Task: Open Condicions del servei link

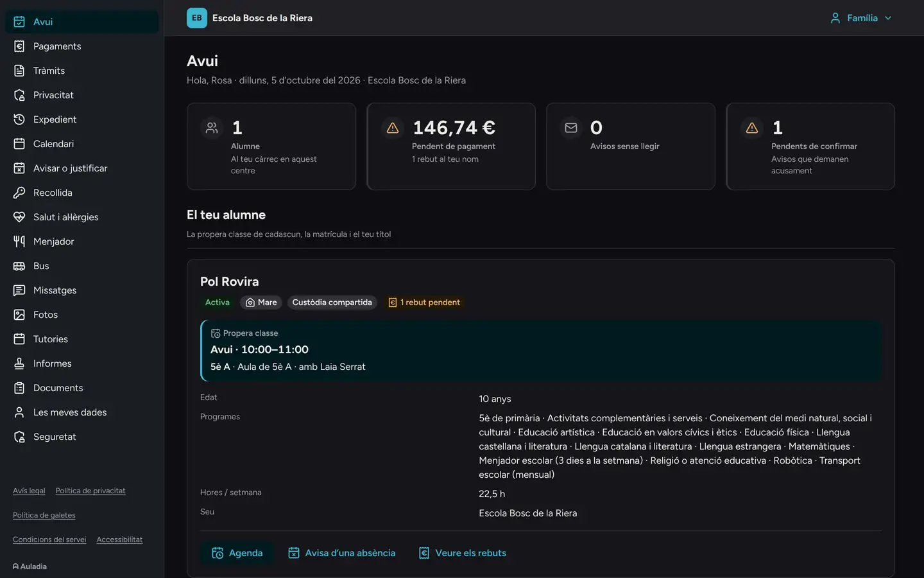Action: 49,539
